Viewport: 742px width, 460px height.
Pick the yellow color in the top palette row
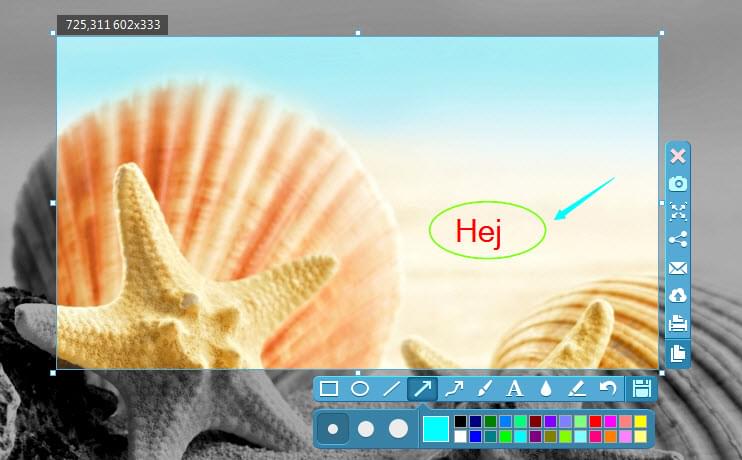pyautogui.click(x=640, y=422)
